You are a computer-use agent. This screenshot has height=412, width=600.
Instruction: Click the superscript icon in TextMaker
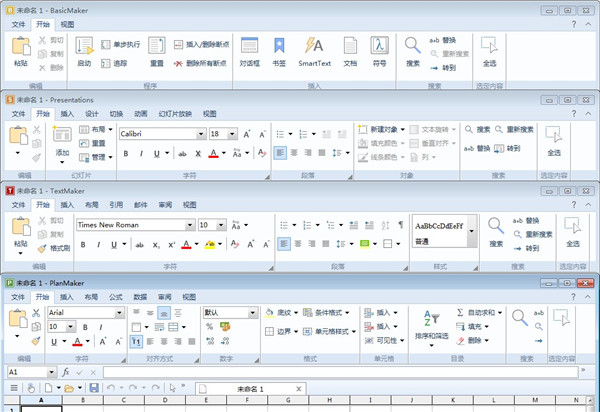pyautogui.click(x=171, y=245)
